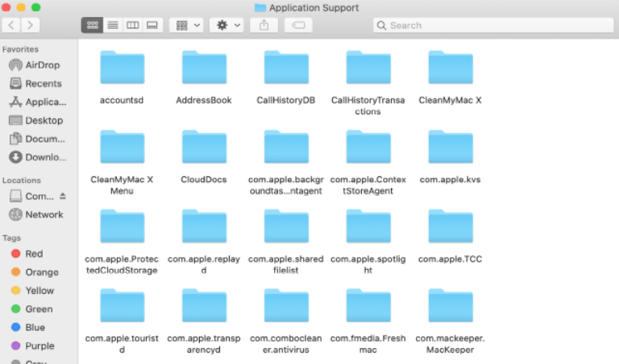Click the Tags sidebar heading
The image size is (619, 364).
[x=11, y=238]
